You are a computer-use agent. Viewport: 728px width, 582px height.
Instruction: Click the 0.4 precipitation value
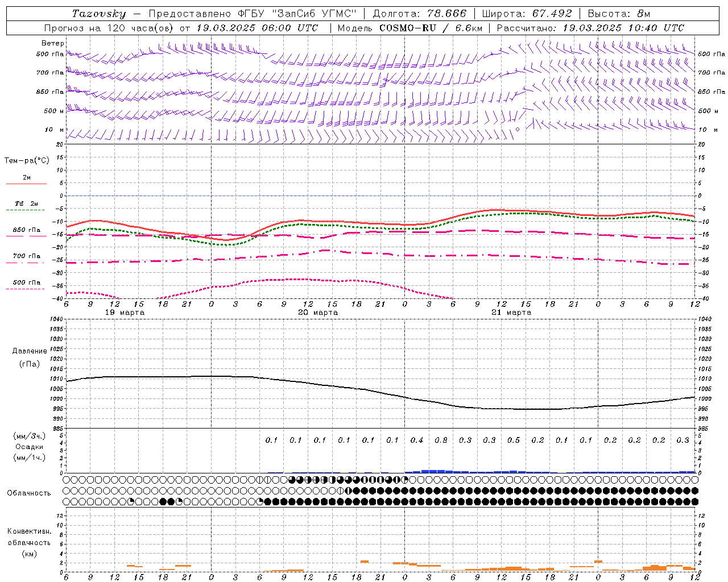pyautogui.click(x=417, y=440)
